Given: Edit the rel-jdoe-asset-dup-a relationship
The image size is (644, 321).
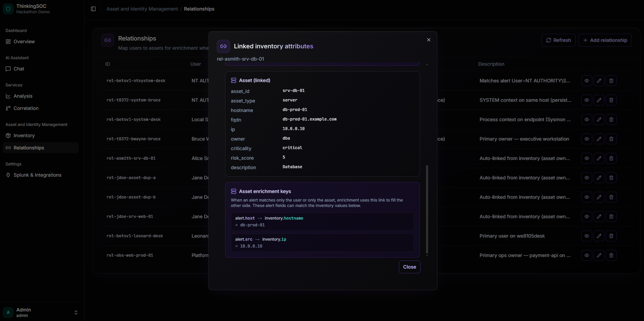Looking at the screenshot, I should (599, 178).
